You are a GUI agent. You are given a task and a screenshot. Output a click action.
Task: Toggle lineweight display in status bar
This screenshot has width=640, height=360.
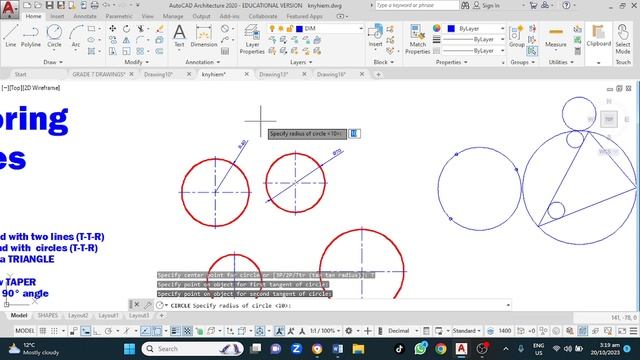176,331
